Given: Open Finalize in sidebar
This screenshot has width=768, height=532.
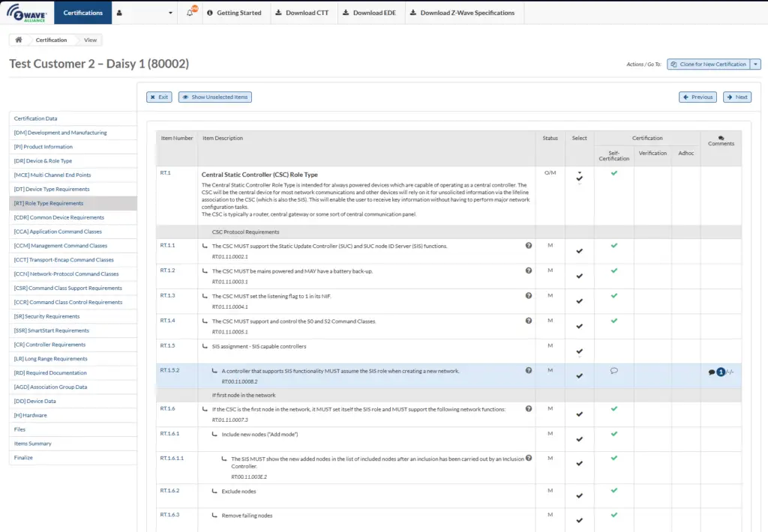Looking at the screenshot, I should coord(73,458).
